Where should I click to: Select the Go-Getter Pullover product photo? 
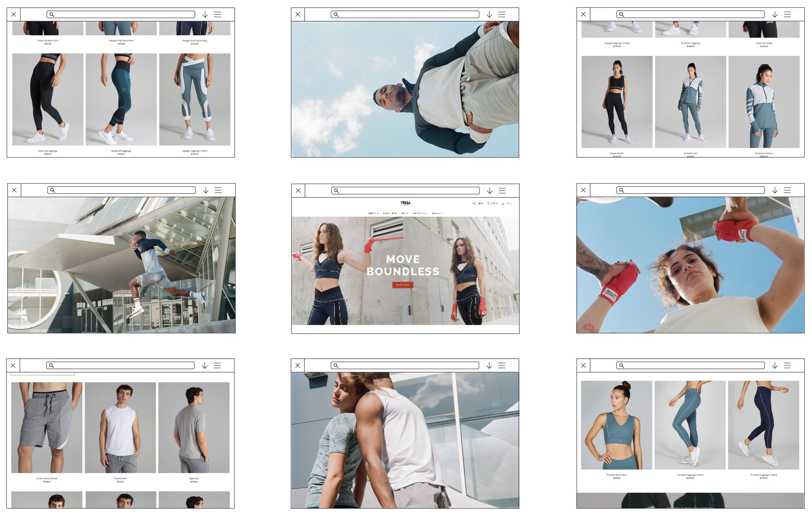pyautogui.click(x=764, y=102)
